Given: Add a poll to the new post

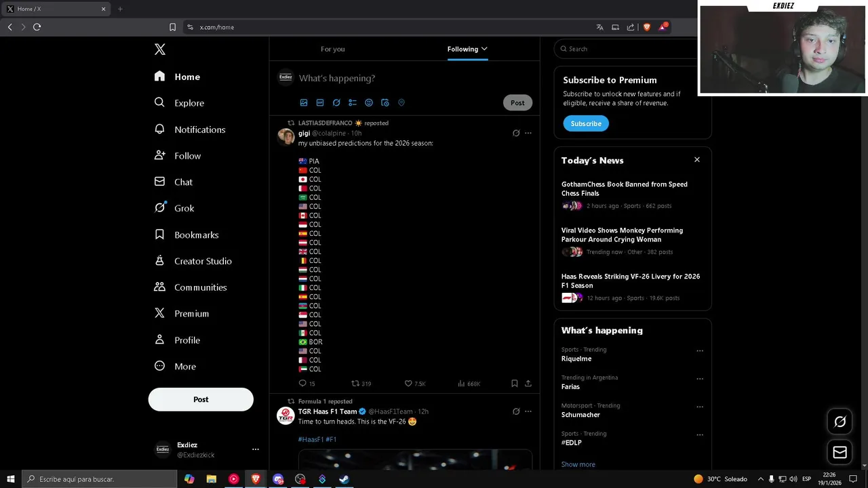Looking at the screenshot, I should 353,103.
